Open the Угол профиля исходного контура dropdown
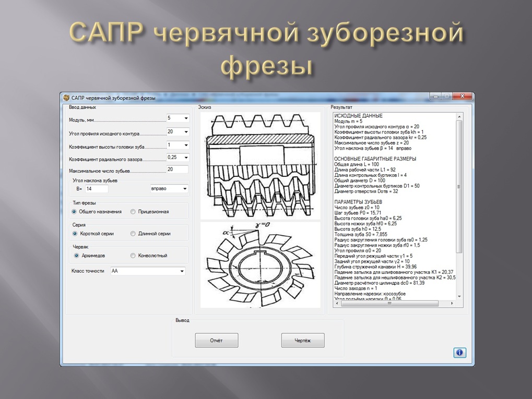 pyautogui.click(x=186, y=132)
